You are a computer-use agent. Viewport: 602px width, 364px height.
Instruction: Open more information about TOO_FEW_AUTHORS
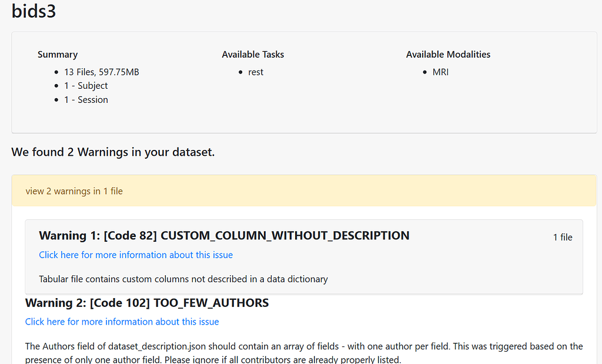point(122,322)
